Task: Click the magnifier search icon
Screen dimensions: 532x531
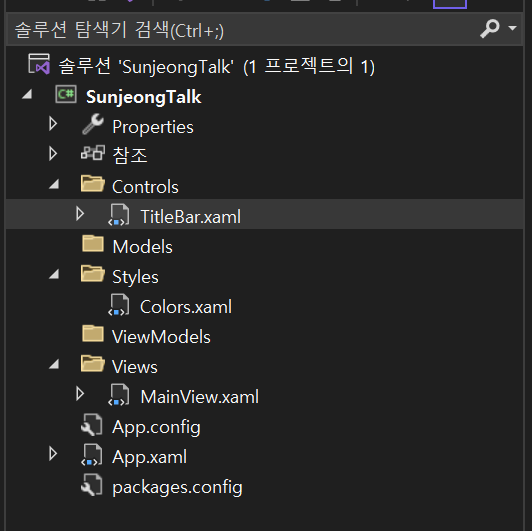Action: coord(490,29)
